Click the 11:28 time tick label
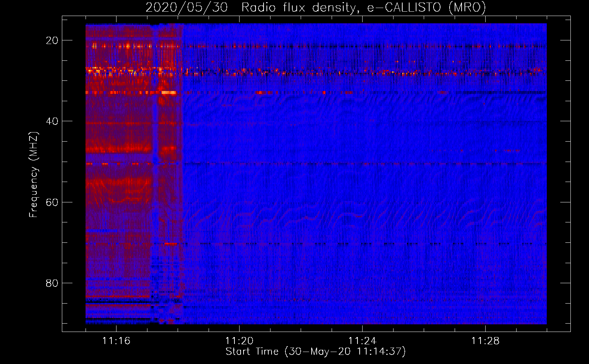Viewport: 589px width, 364px height. coord(485,341)
